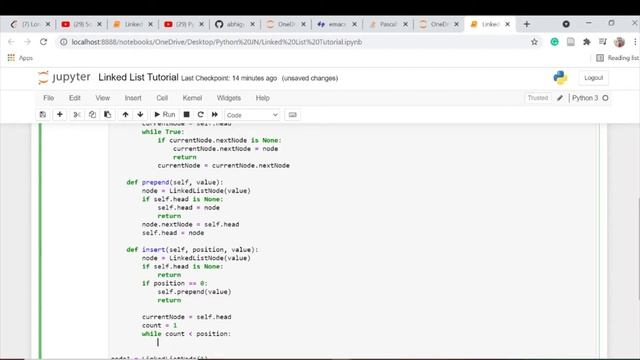Click the unsaved changes status text
This screenshot has height=360, width=640.
310,78
